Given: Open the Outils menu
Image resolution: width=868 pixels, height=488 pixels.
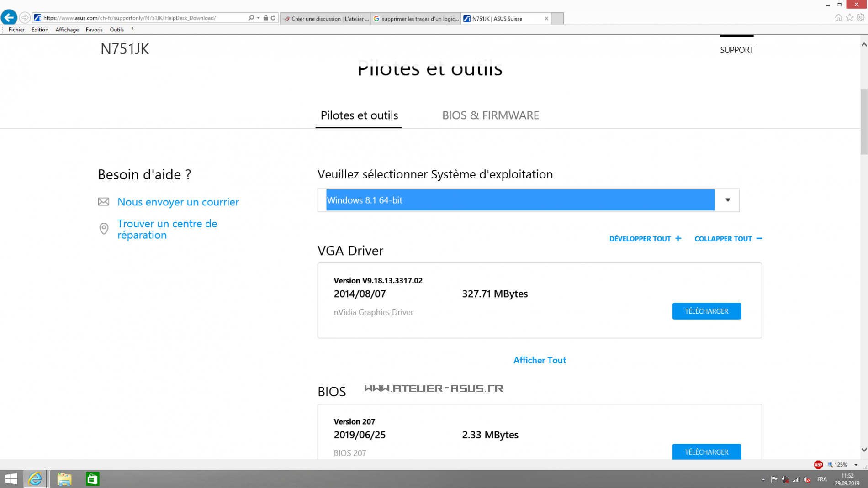Looking at the screenshot, I should pyautogui.click(x=116, y=30).
